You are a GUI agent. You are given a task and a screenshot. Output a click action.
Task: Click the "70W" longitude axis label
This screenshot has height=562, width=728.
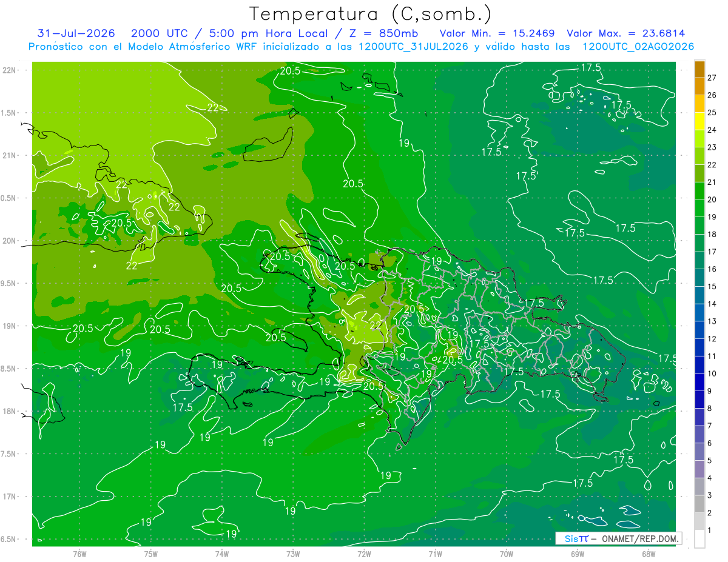[507, 554]
